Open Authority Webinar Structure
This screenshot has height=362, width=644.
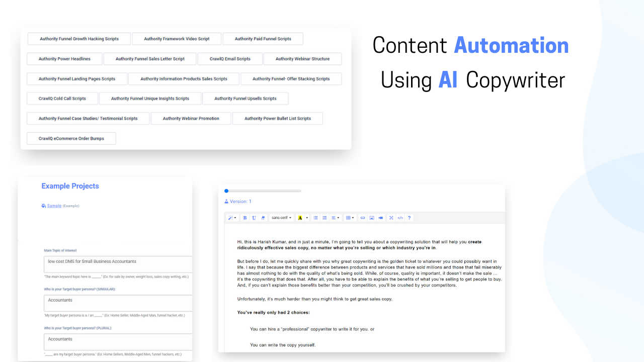coord(302,59)
